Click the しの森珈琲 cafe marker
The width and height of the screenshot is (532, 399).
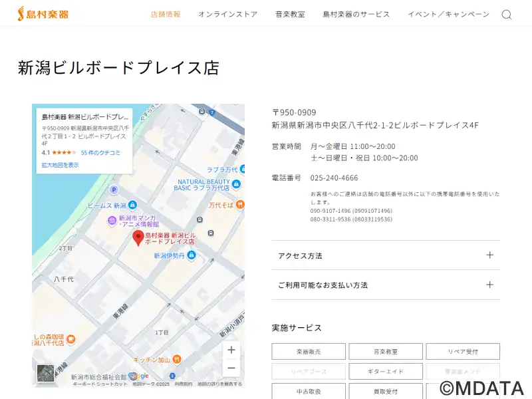tap(71, 339)
